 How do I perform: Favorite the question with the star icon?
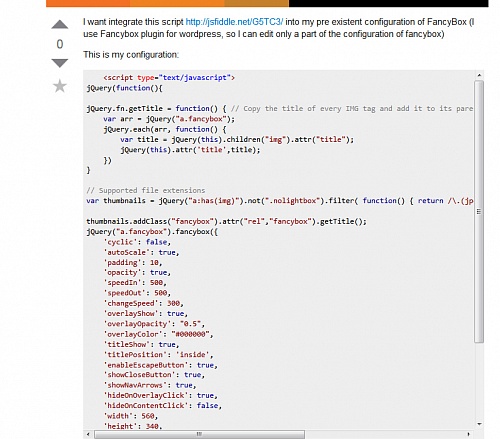coord(60,86)
